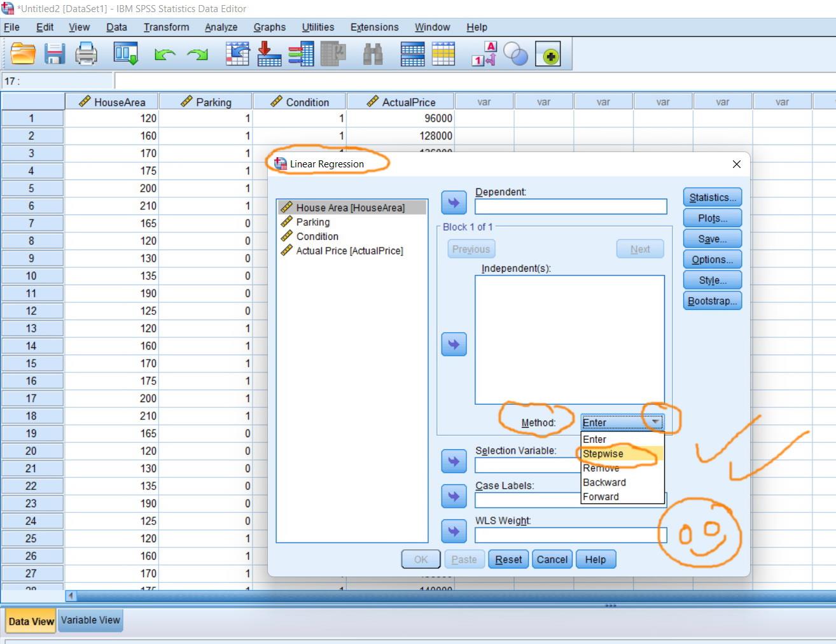Open the Method dropdown
Screen dimensions: 836x644
(x=655, y=421)
